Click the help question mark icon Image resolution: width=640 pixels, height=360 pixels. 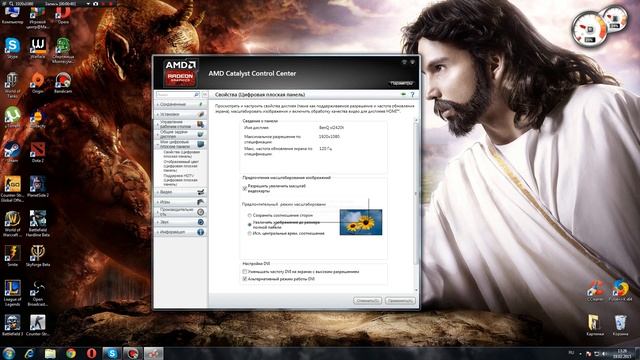click(x=412, y=95)
